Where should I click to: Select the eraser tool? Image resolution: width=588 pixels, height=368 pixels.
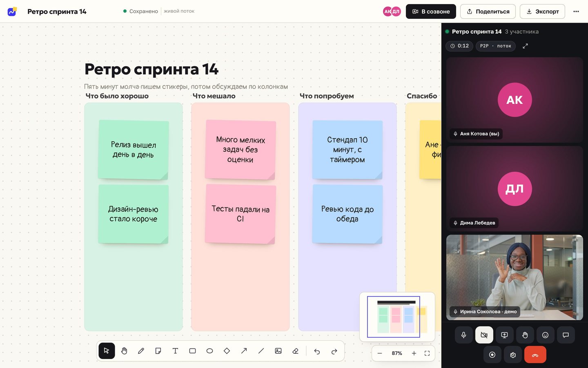click(296, 351)
